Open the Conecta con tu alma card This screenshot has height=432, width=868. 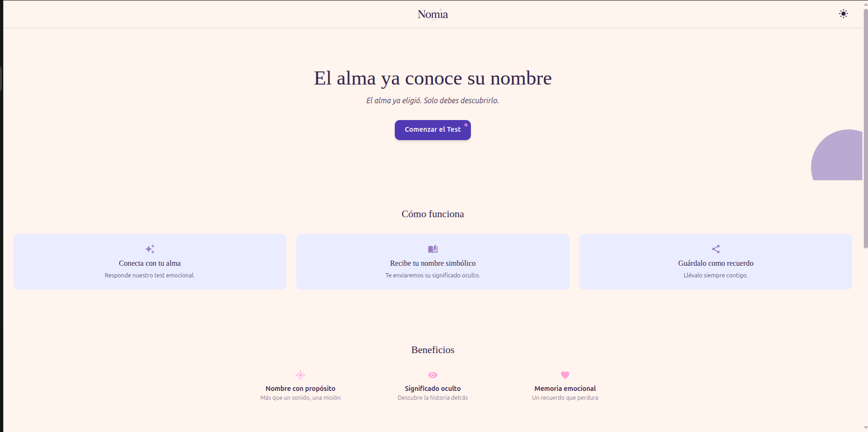(149, 262)
